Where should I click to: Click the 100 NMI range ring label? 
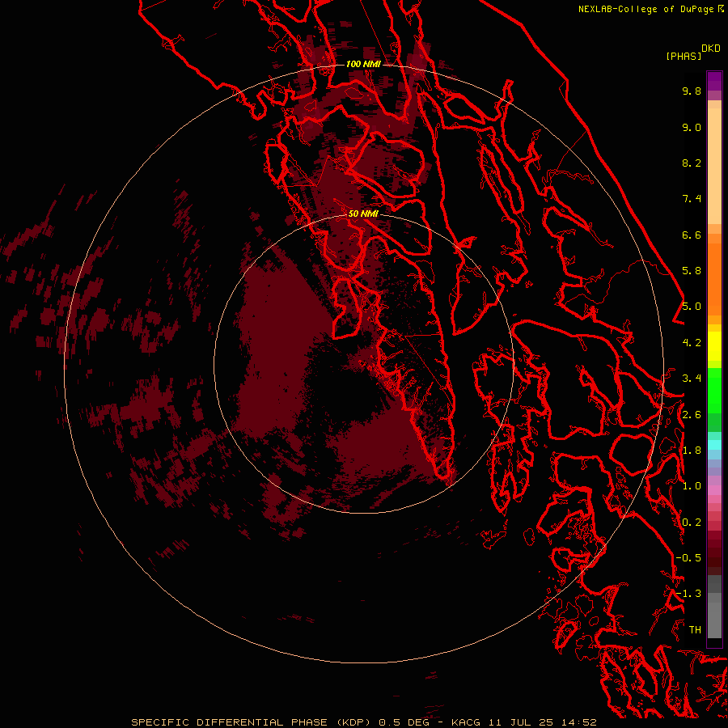363,64
